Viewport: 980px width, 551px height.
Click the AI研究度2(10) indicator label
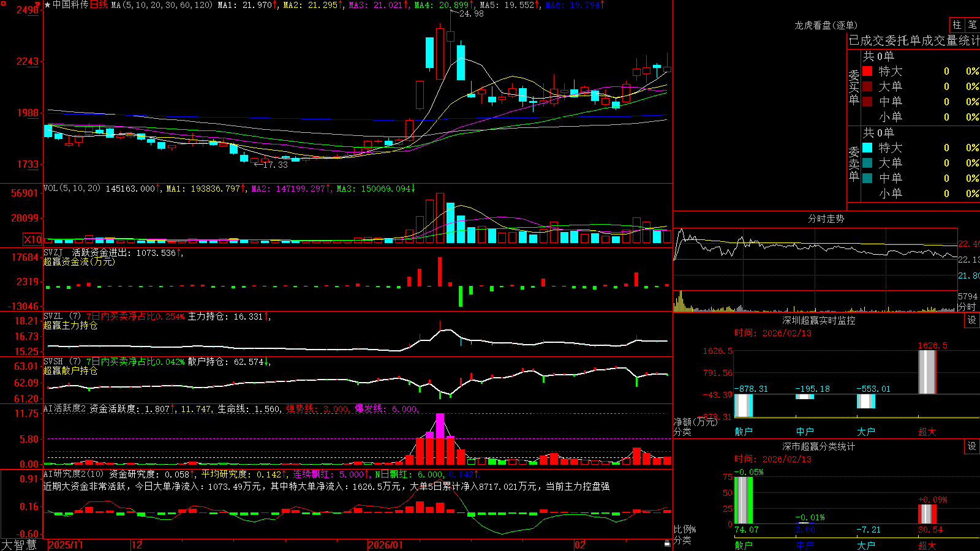(x=73, y=474)
